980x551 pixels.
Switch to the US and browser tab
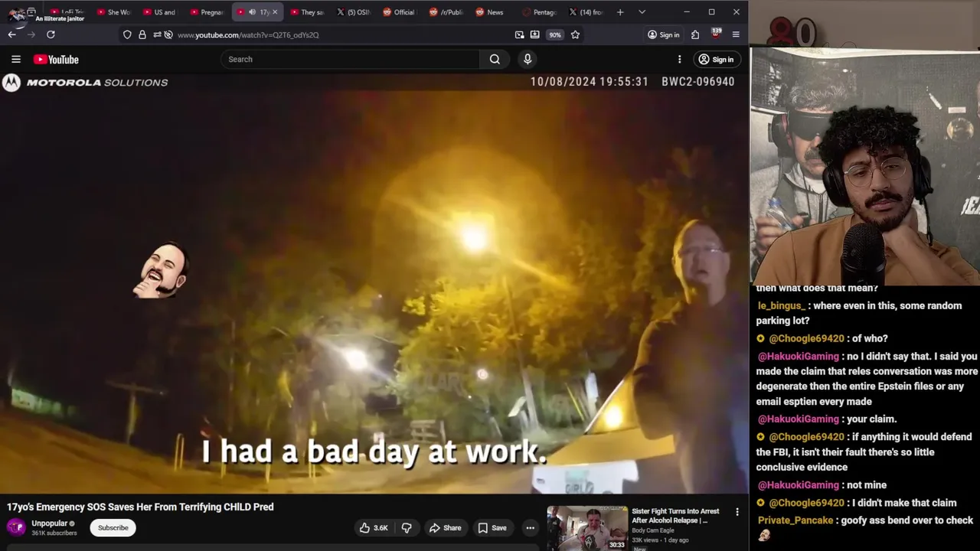[161, 12]
